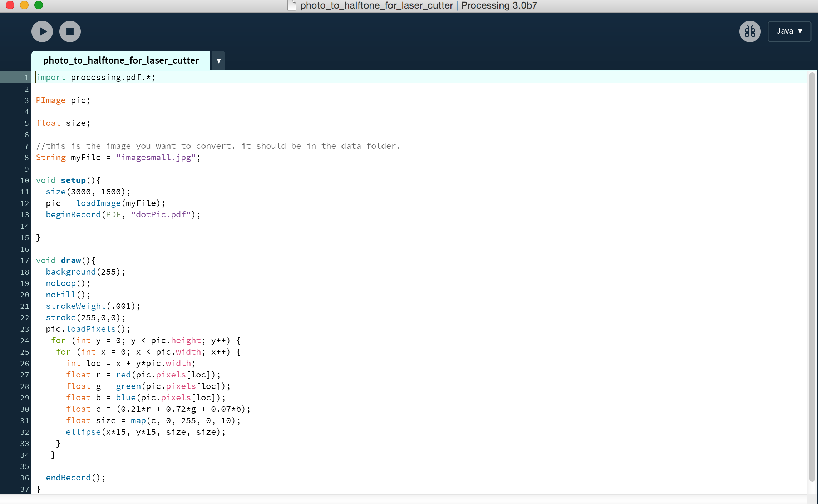Click the 'float size = map' line

[153, 420]
